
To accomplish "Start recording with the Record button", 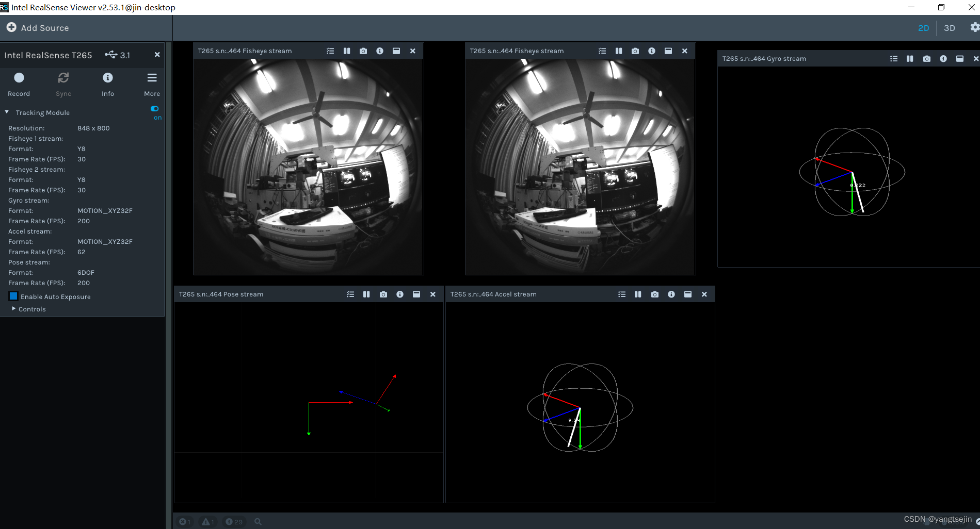I will point(19,84).
